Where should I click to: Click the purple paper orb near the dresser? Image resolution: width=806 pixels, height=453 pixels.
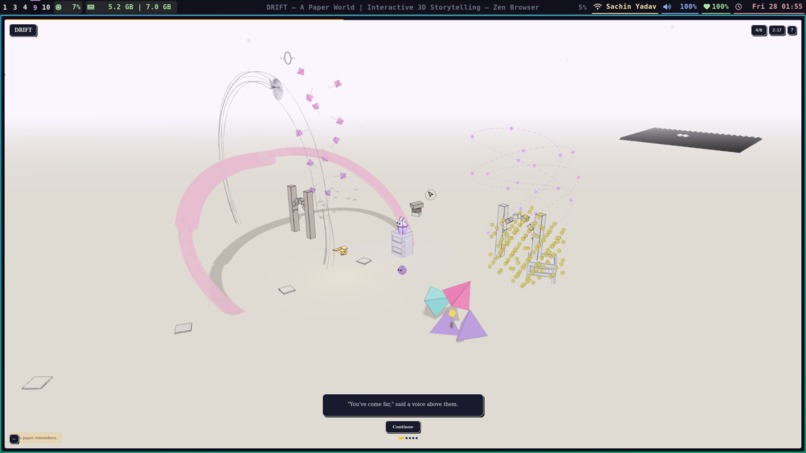[x=402, y=270]
